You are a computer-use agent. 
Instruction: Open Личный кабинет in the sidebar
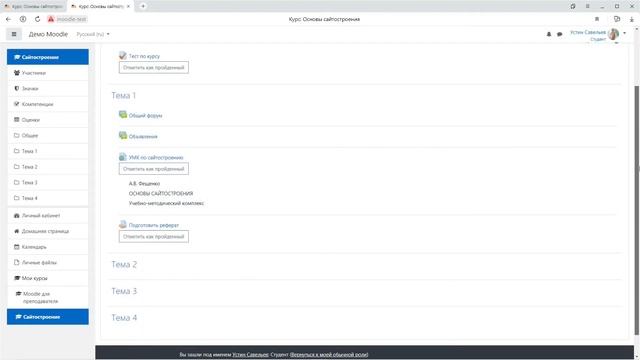tap(48, 216)
